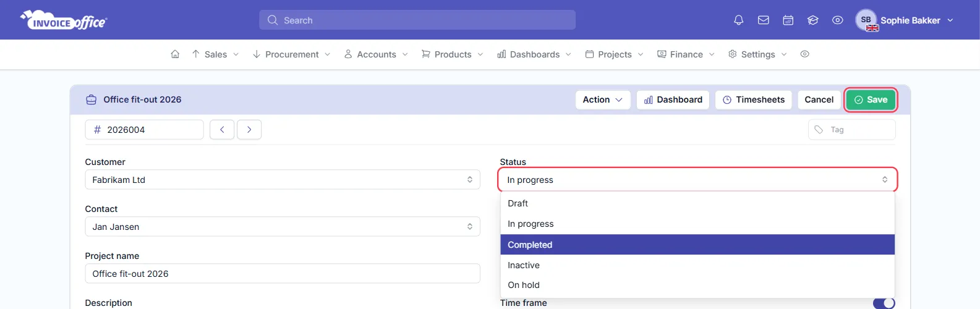Screen dimensions: 980x309
Task: Open Procurement menu
Action: (292, 54)
